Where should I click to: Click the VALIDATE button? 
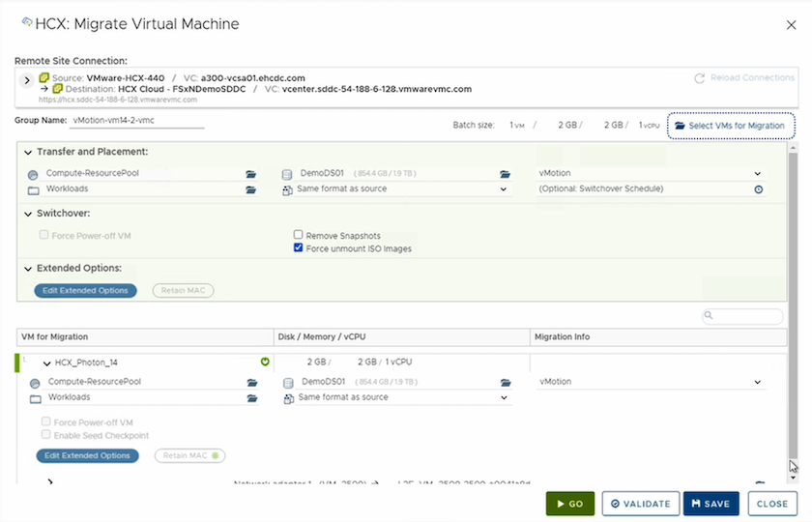(640, 504)
